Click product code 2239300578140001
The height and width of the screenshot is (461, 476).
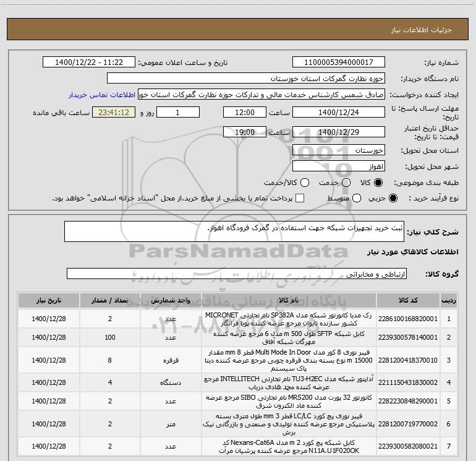click(408, 337)
